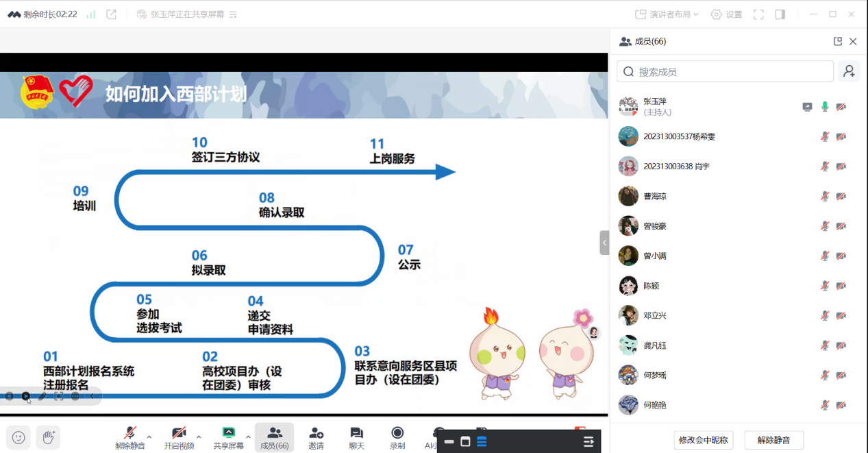Click 曾小满's avatar thumbnail
This screenshot has height=453, width=868.
[x=628, y=256]
